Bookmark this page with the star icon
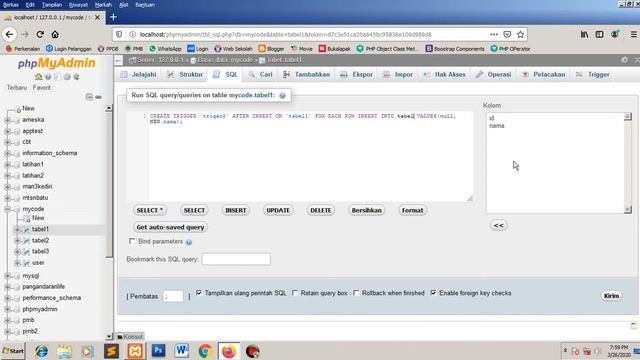 pos(520,34)
